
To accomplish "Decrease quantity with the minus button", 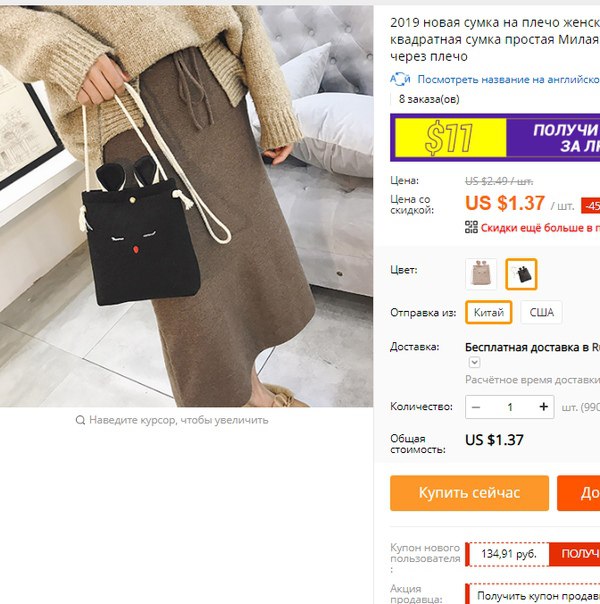I will 476,407.
